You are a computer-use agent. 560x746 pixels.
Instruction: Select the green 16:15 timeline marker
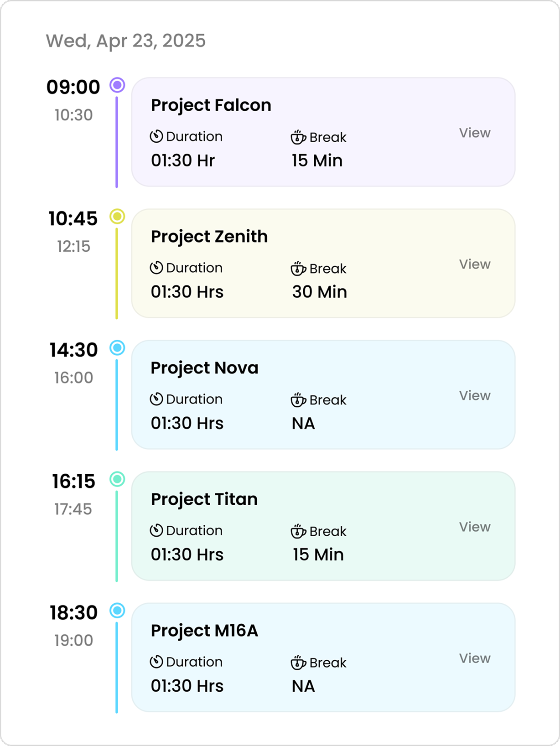pos(117,479)
